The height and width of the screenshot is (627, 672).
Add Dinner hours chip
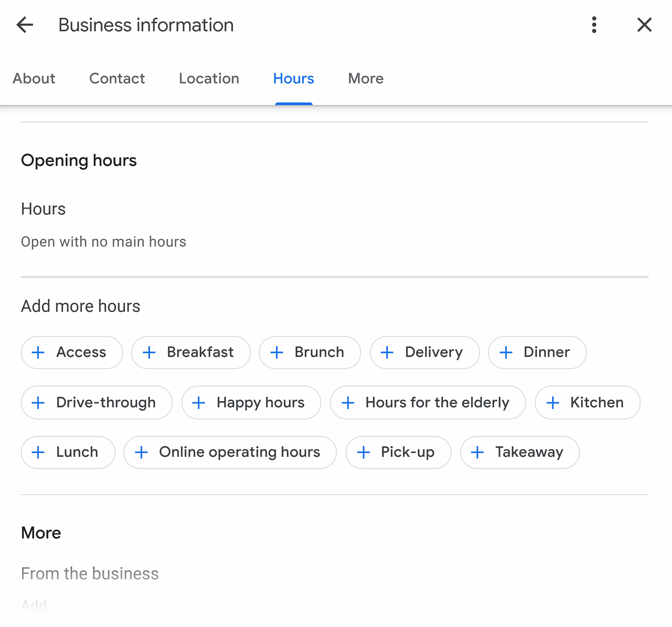pyautogui.click(x=537, y=352)
